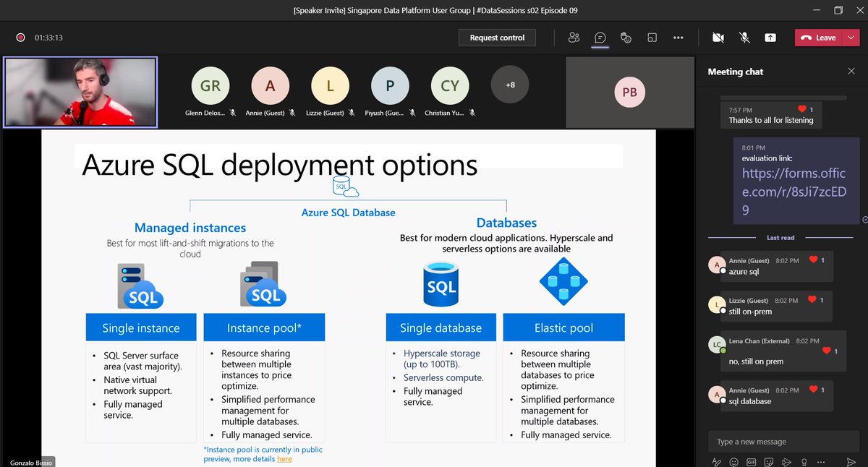Click the 'Managed instances' heading on slide
Viewport: 868px width, 467px height.
pos(190,228)
